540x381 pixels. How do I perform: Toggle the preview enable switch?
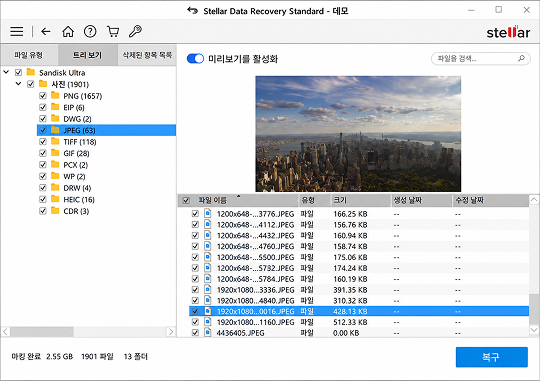coord(195,59)
